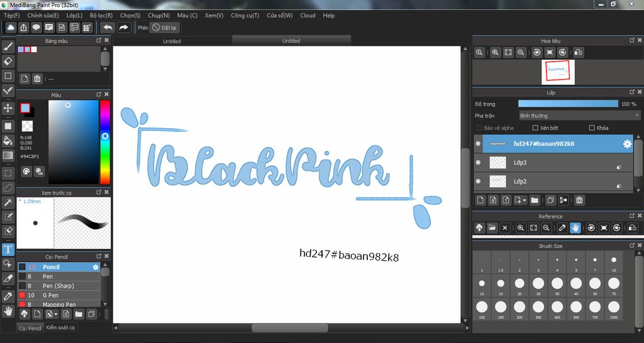Delete palette color with trash icon
Image resolution: width=644 pixels, height=343 pixels.
[37, 79]
